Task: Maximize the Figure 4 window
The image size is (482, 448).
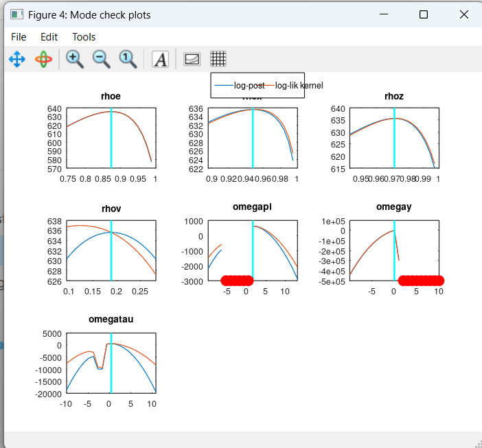Action: coord(424,14)
